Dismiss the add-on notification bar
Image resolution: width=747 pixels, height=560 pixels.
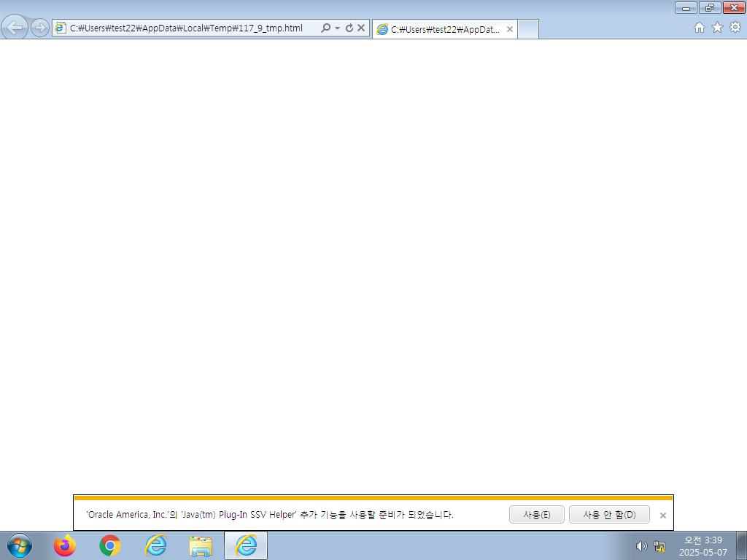pos(662,516)
